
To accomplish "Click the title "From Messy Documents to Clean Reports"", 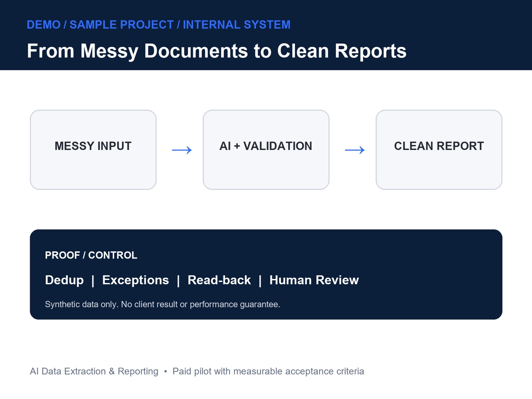I will [x=217, y=51].
